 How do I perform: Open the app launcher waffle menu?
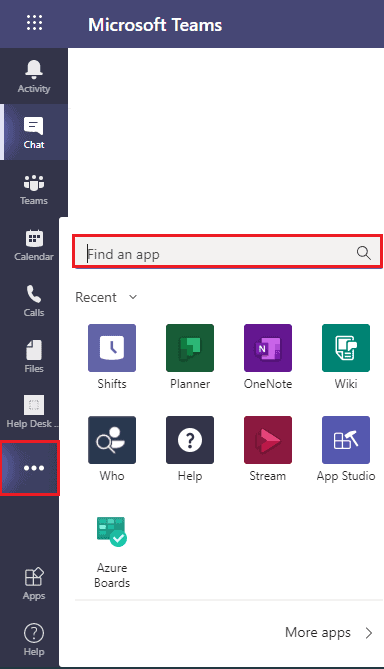(x=34, y=22)
